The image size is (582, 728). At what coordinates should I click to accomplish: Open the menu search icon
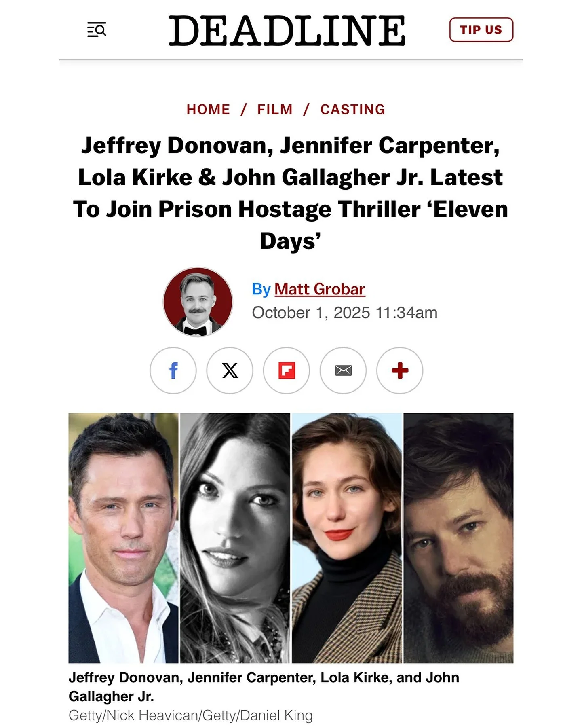click(97, 30)
